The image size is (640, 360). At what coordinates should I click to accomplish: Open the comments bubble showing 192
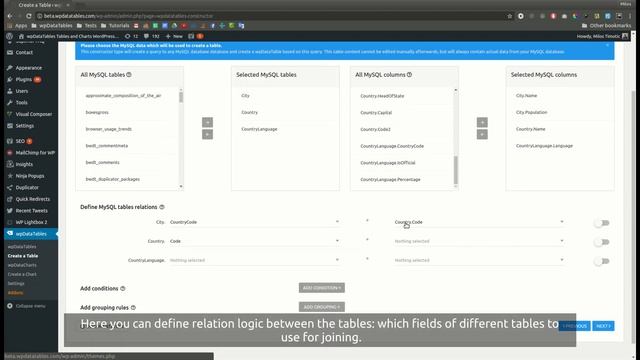point(151,36)
